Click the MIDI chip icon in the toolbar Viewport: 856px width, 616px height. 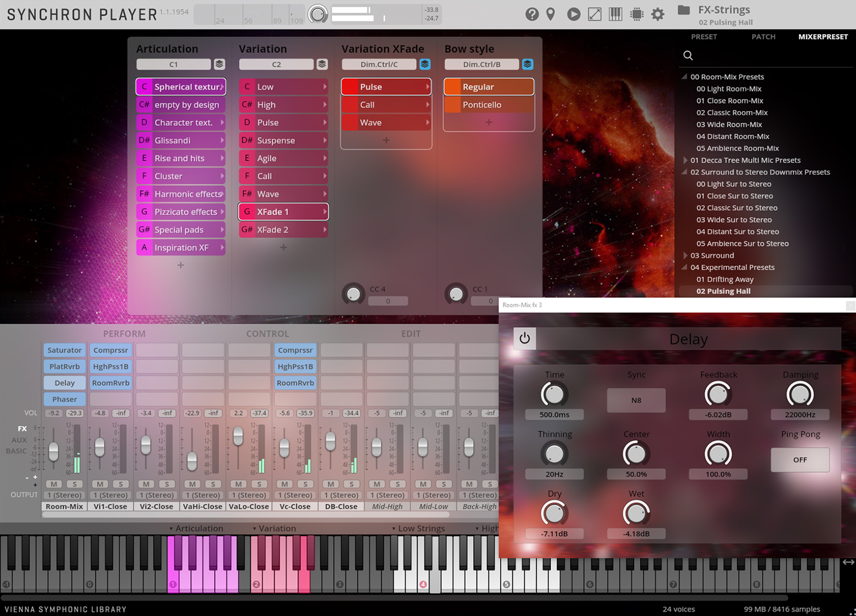(636, 14)
